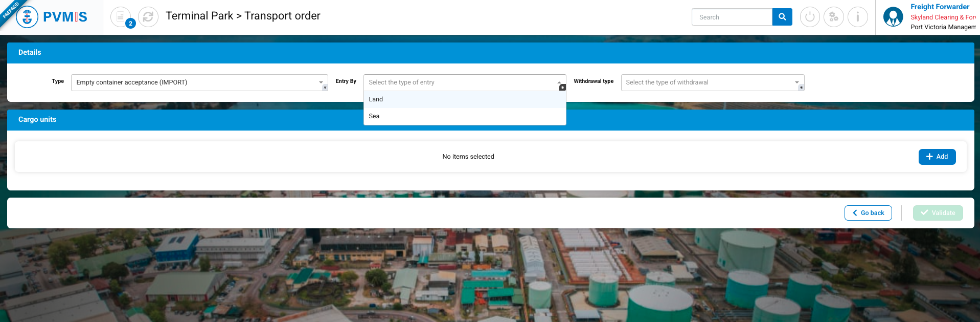The width and height of the screenshot is (980, 322).
Task: Click the PVMIS anchor logo
Action: point(27,17)
